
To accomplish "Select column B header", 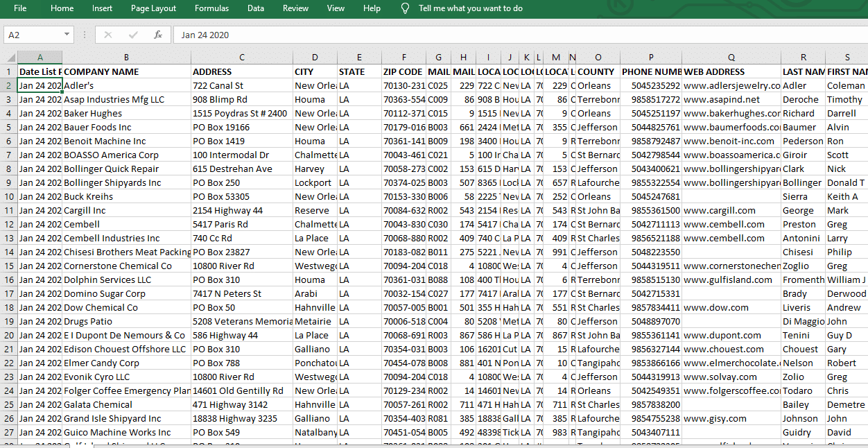I will tap(126, 58).
